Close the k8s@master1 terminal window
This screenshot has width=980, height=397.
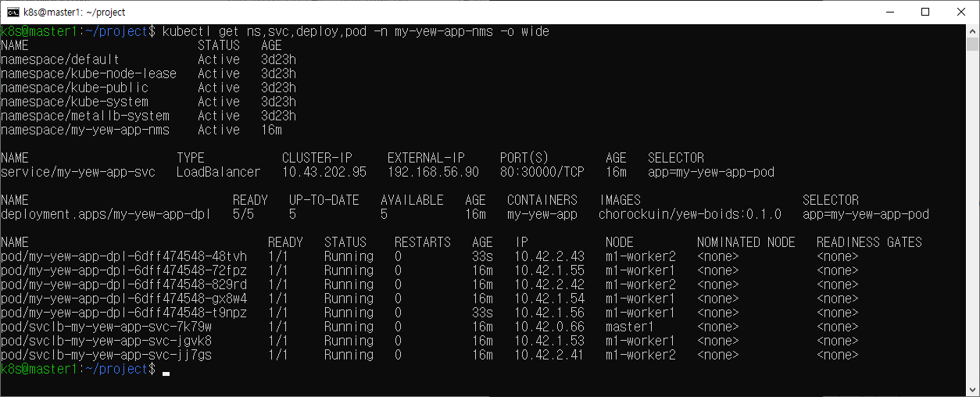click(x=961, y=12)
